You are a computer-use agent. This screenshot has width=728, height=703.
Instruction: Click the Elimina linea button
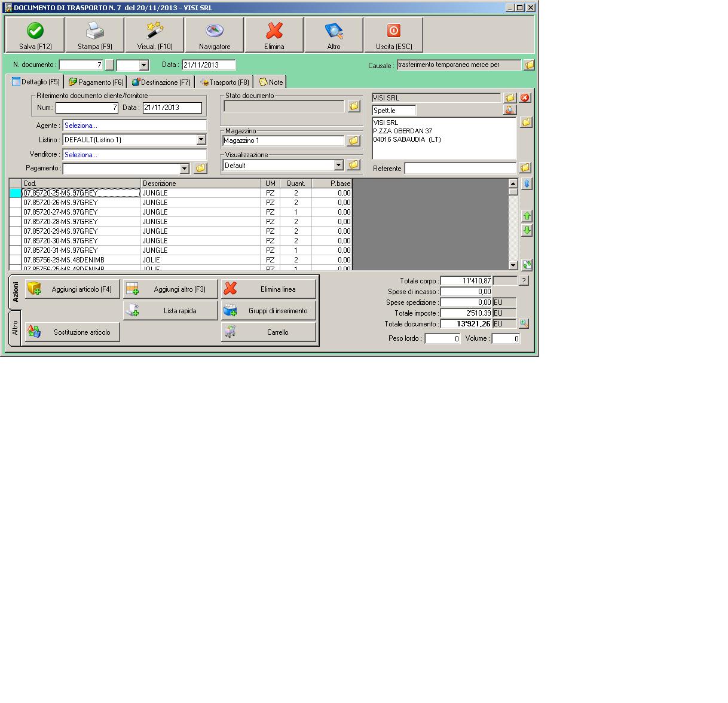[268, 289]
